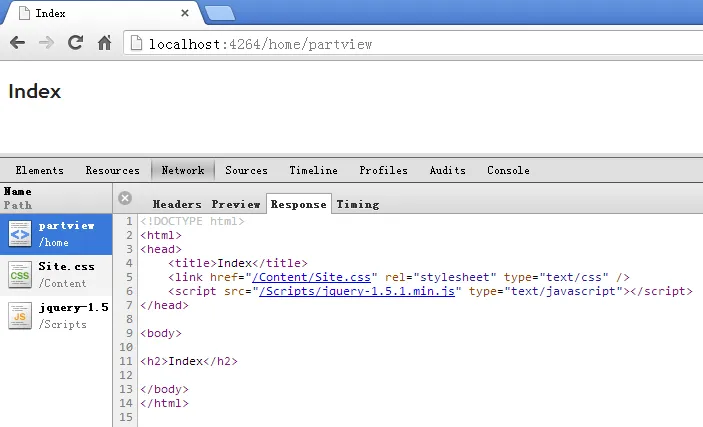The image size is (703, 427).
Task: Click the Site.css stylesheet icon
Action: click(x=20, y=275)
